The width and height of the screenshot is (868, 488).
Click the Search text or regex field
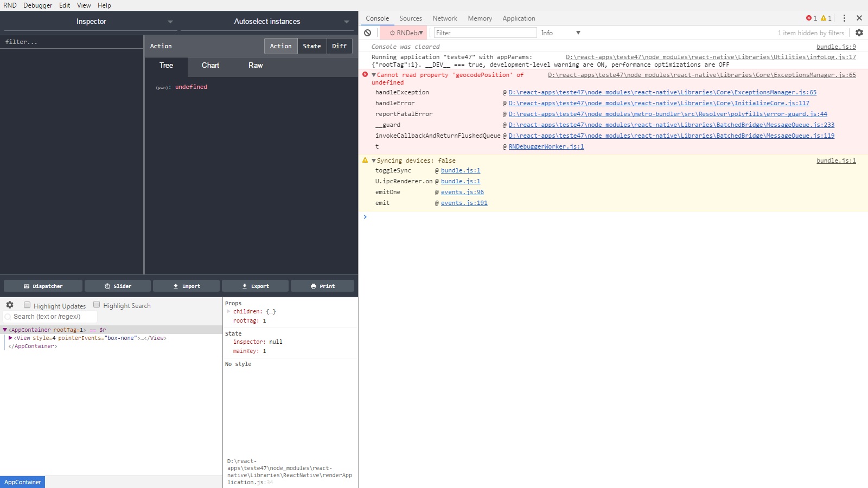(x=50, y=317)
